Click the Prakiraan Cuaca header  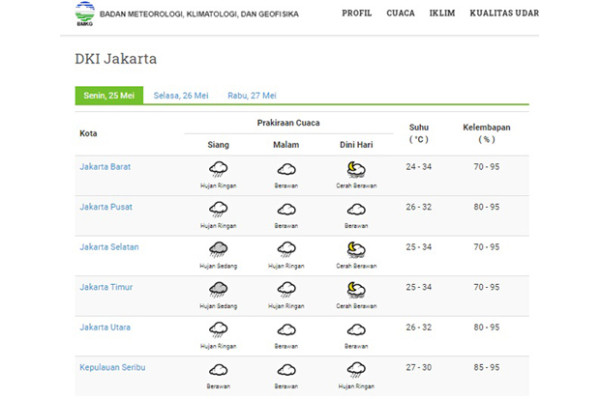288,123
